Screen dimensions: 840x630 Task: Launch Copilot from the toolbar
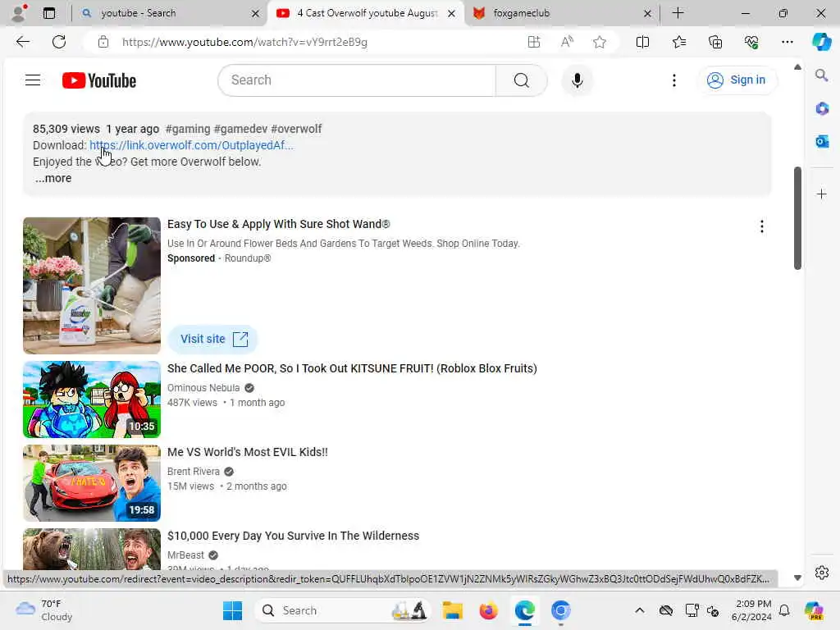(x=821, y=42)
